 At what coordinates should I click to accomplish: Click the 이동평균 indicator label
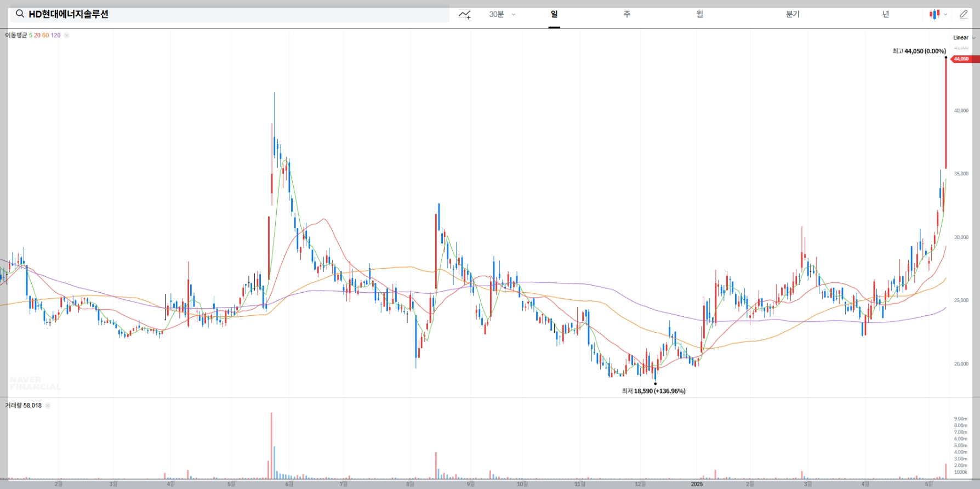coord(16,35)
